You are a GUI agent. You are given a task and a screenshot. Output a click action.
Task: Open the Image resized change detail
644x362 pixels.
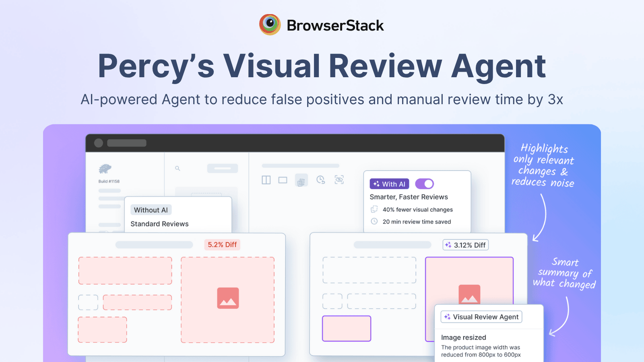464,337
